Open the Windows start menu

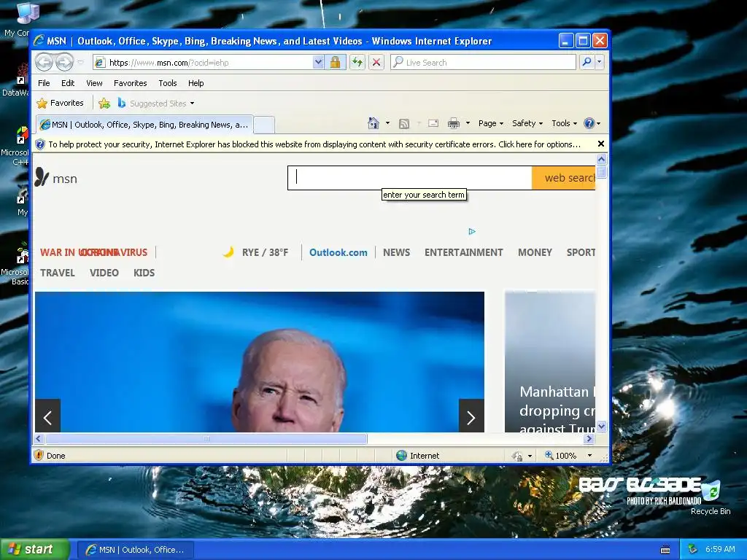pyautogui.click(x=34, y=550)
